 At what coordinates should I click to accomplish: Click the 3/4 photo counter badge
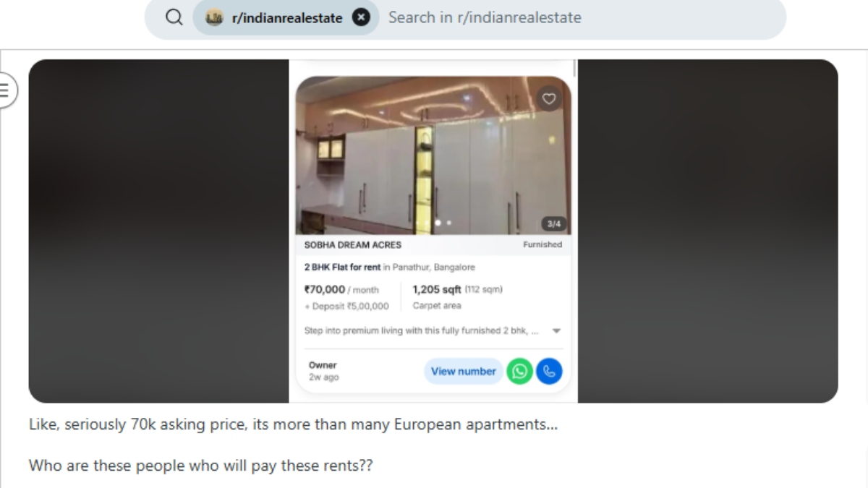pyautogui.click(x=554, y=224)
